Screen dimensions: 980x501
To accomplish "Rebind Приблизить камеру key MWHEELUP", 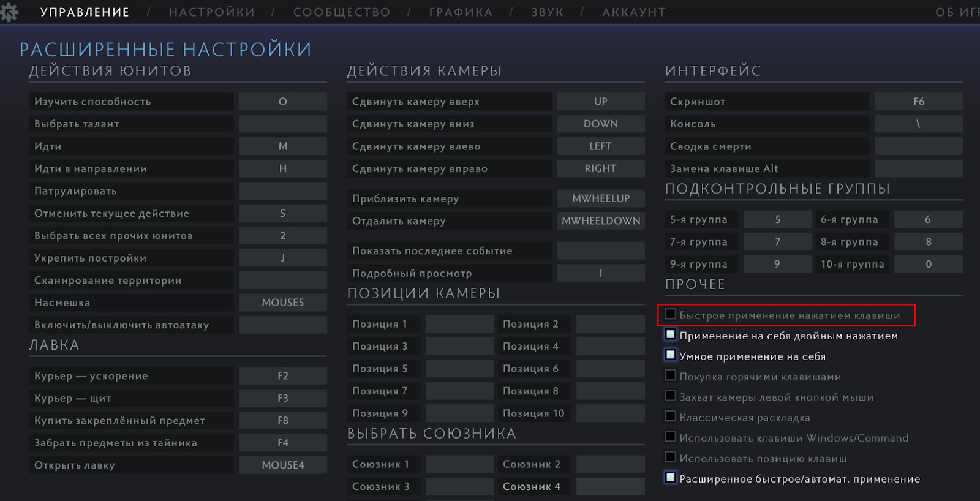I will [601, 198].
